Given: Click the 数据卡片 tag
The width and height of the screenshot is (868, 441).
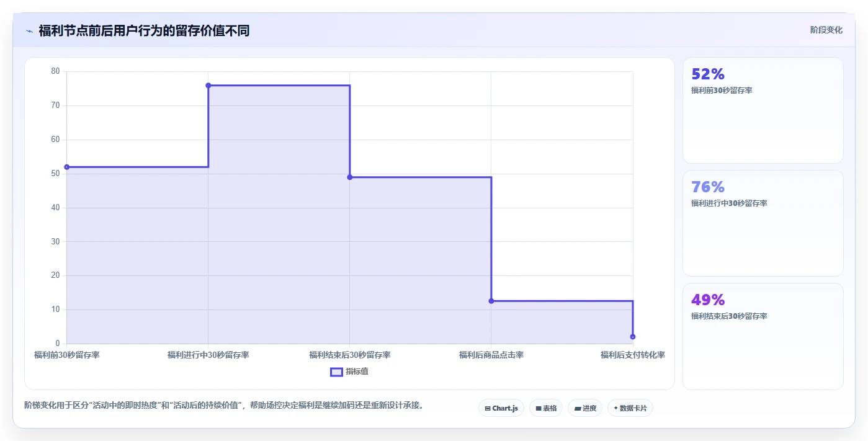Looking at the screenshot, I should click(x=630, y=408).
